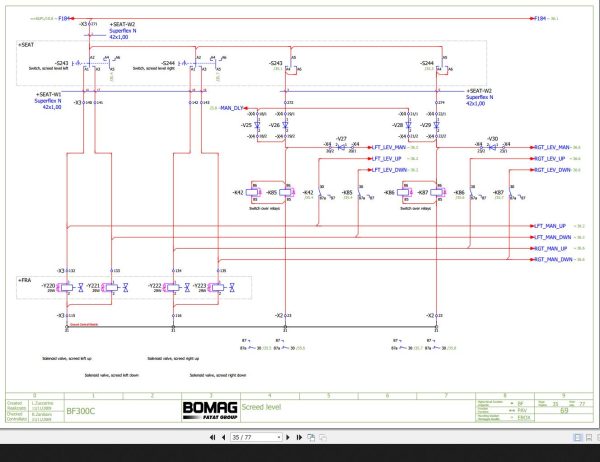Click the -Y221 solenoid valve label
Image resolution: width=600 pixels, height=462 pixels.
[93, 286]
